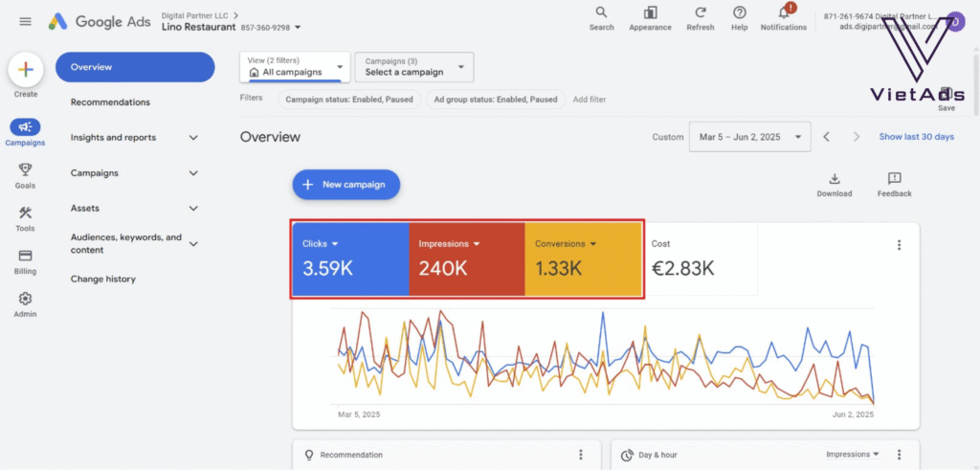Click the Jun 2, 2025 chart label

pyautogui.click(x=853, y=415)
